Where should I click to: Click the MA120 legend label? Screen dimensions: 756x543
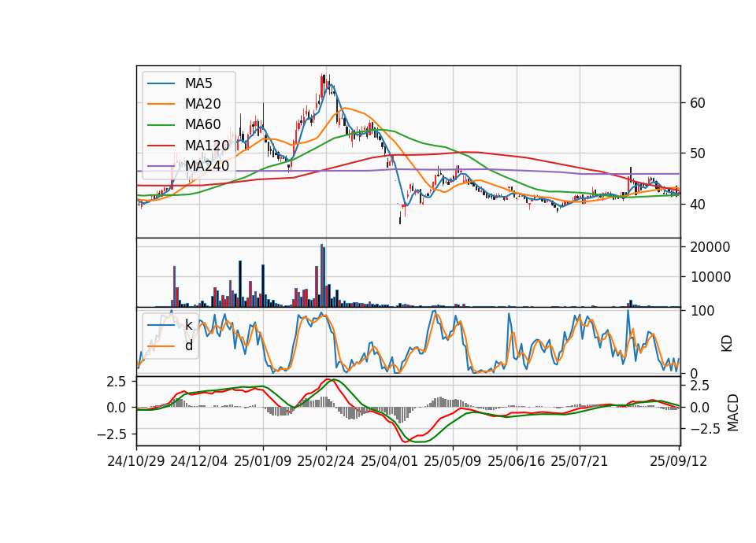[x=207, y=145]
